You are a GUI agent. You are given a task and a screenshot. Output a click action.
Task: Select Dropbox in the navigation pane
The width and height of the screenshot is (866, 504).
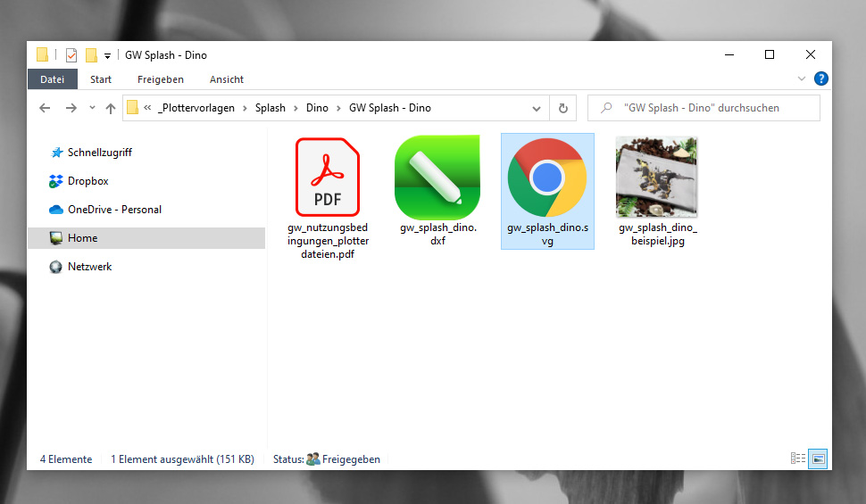pos(87,181)
